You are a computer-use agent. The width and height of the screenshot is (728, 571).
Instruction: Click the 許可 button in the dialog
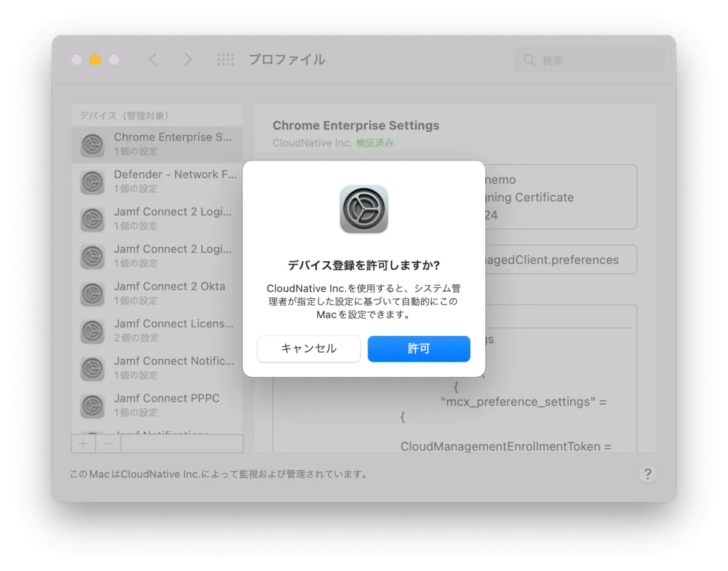pyautogui.click(x=419, y=349)
